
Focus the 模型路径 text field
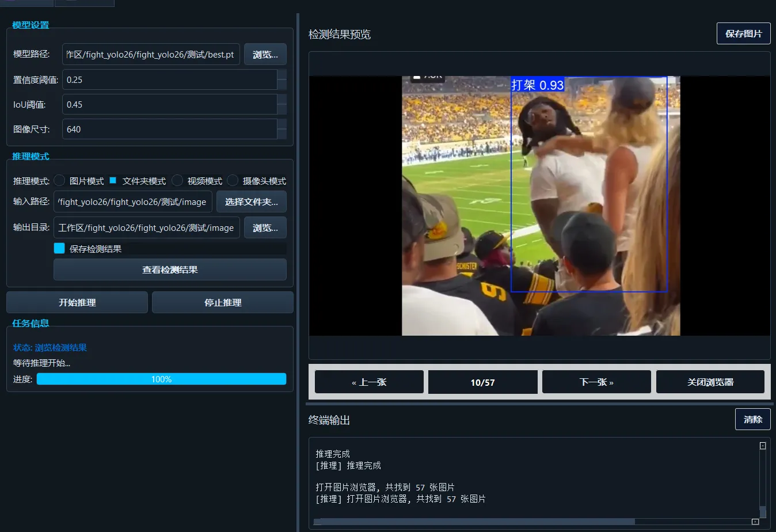coord(151,55)
